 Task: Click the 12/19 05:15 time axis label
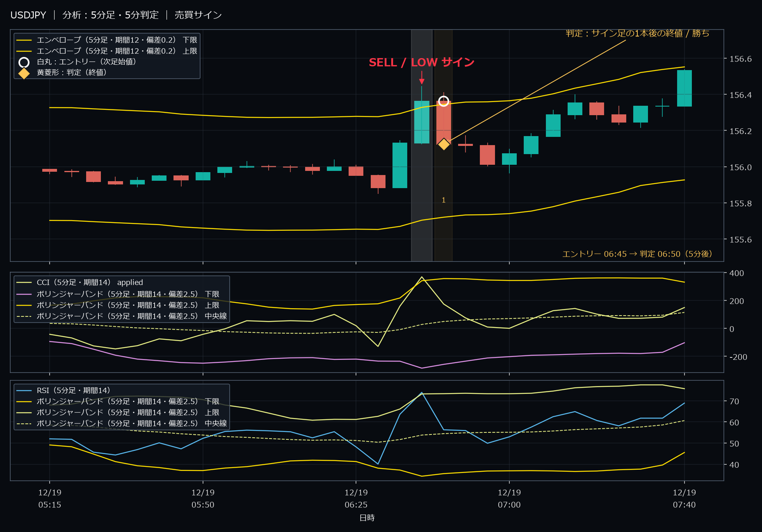click(50, 499)
